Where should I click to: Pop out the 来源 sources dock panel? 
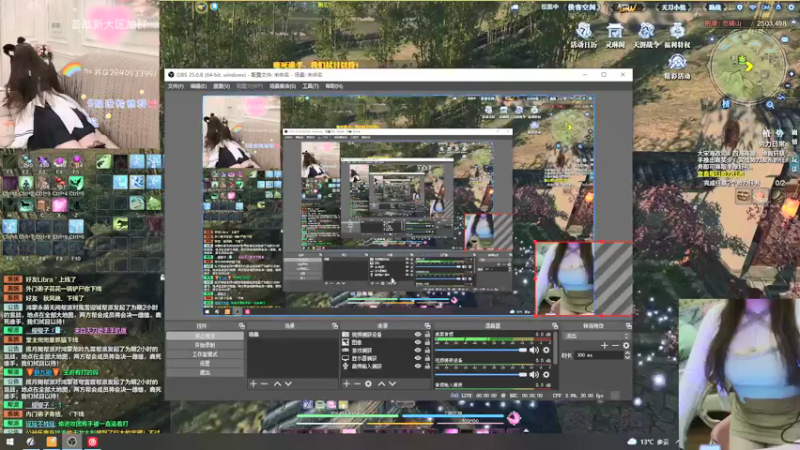(x=428, y=326)
